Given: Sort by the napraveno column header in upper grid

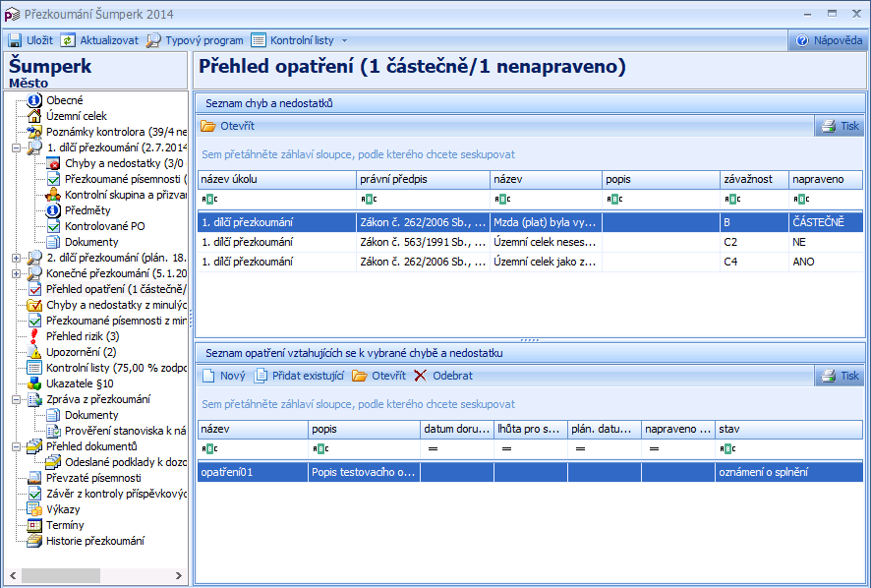Looking at the screenshot, I should 826,180.
